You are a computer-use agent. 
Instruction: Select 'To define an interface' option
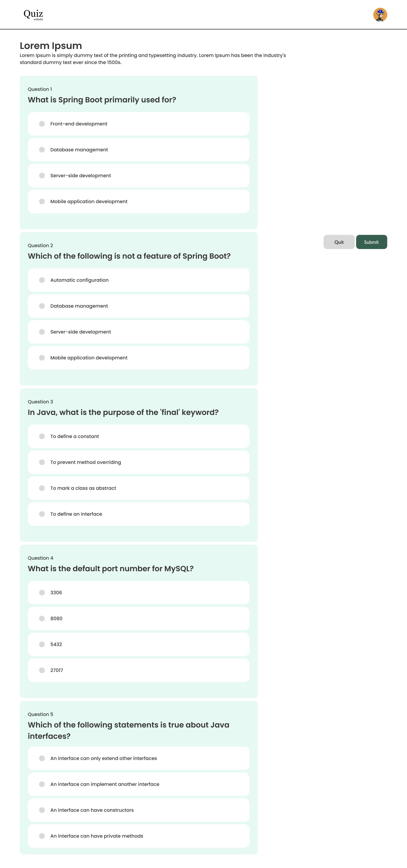[42, 514]
